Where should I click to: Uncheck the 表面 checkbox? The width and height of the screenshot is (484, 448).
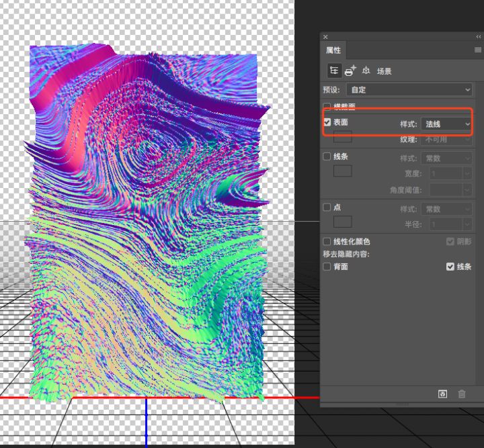point(327,123)
